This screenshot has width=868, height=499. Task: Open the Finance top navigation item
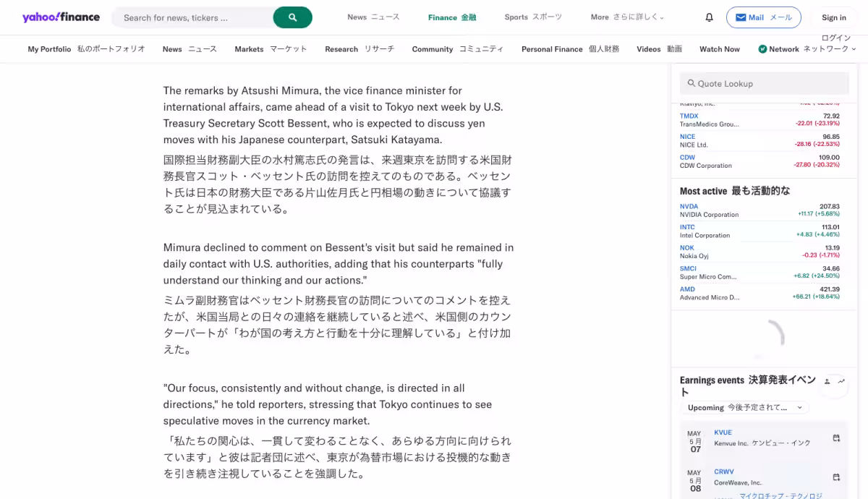[x=452, y=17]
